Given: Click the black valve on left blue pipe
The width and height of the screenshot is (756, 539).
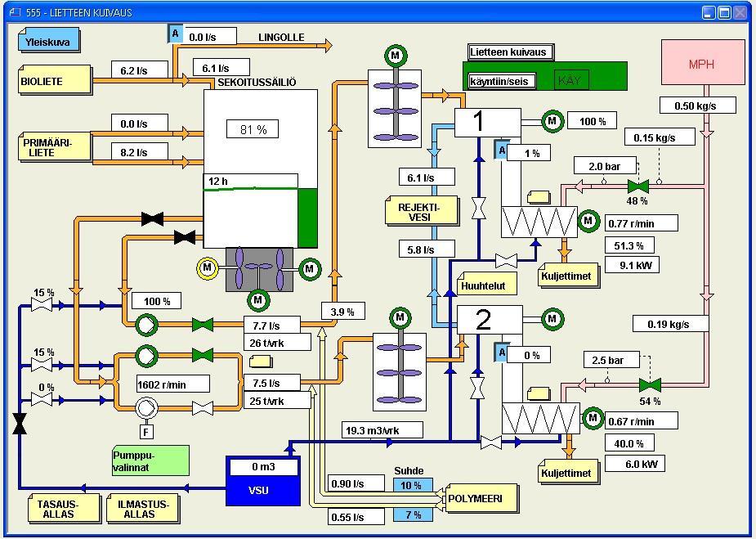Looking at the screenshot, I should click(20, 423).
